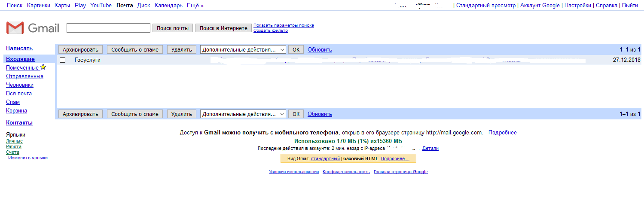The width and height of the screenshot is (644, 207).
Task: Click the top Архивировать button
Action: [81, 49]
